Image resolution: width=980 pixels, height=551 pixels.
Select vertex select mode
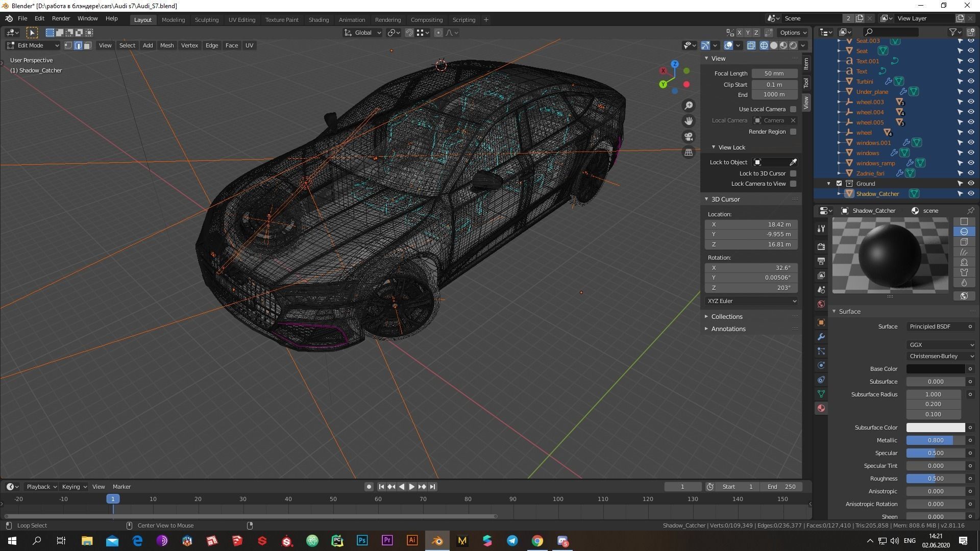(68, 45)
